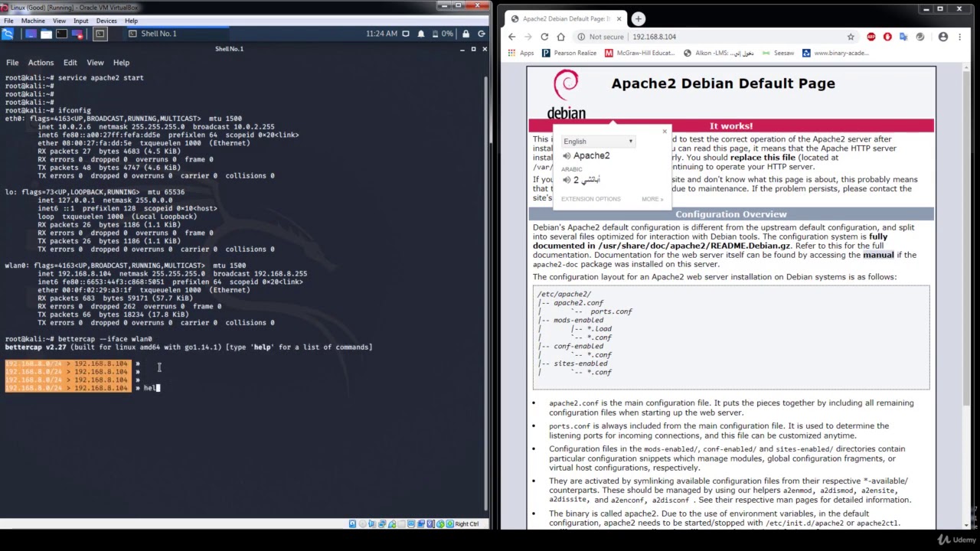Open the Machine menu in VirtualBox
Screen dimensions: 980x551
(33, 21)
